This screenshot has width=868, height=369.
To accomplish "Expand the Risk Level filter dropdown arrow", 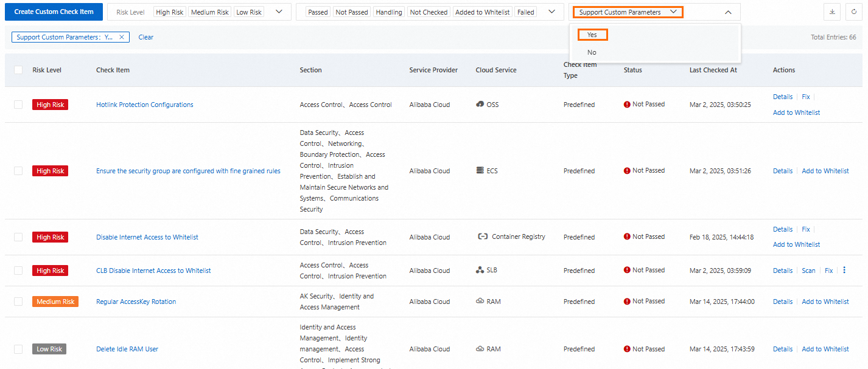I will 279,12.
